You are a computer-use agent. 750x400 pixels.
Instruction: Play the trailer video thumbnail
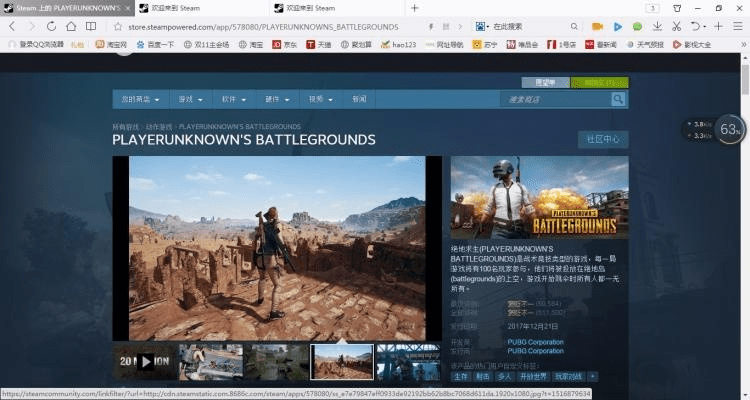click(x=145, y=361)
